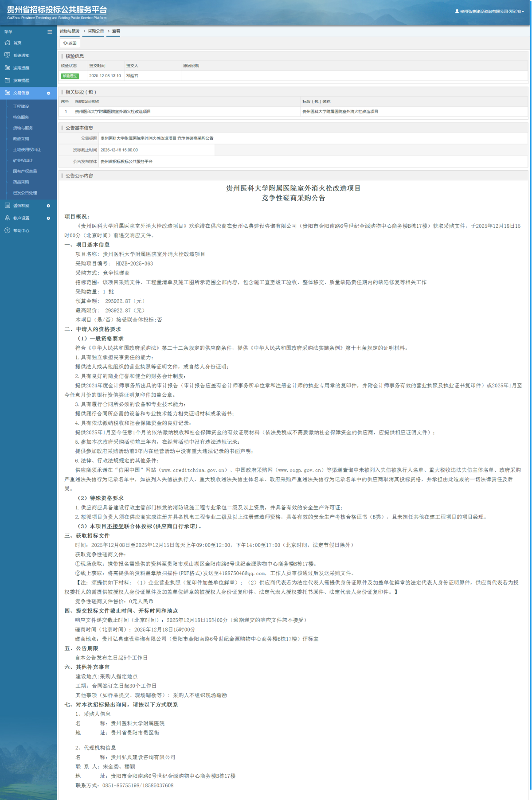Screen dimensions: 532x800
Task: Click row number 1 in 相关标段 table
Action: (66, 112)
